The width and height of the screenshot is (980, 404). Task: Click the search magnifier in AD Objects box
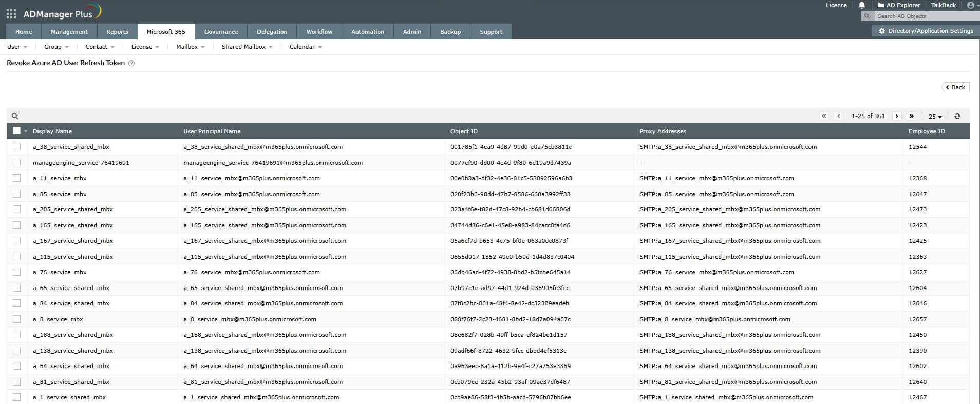pyautogui.click(x=868, y=16)
